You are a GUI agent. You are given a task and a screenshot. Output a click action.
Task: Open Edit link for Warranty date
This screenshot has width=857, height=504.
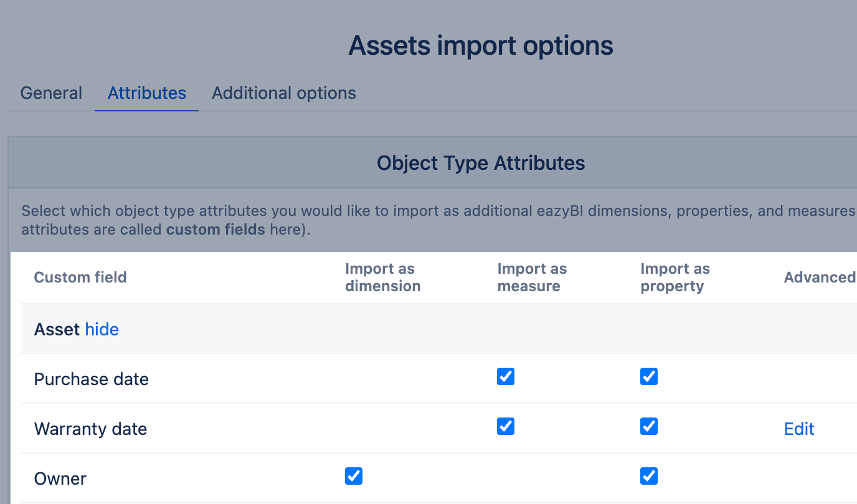coord(799,429)
